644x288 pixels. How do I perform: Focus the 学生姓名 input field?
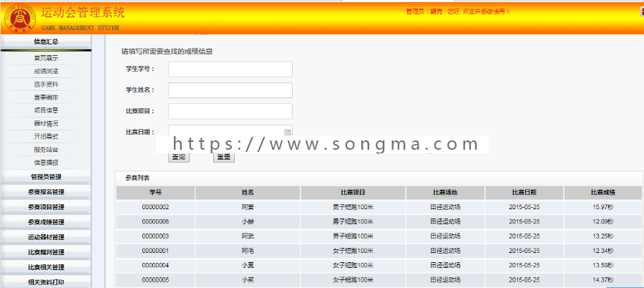coord(230,90)
